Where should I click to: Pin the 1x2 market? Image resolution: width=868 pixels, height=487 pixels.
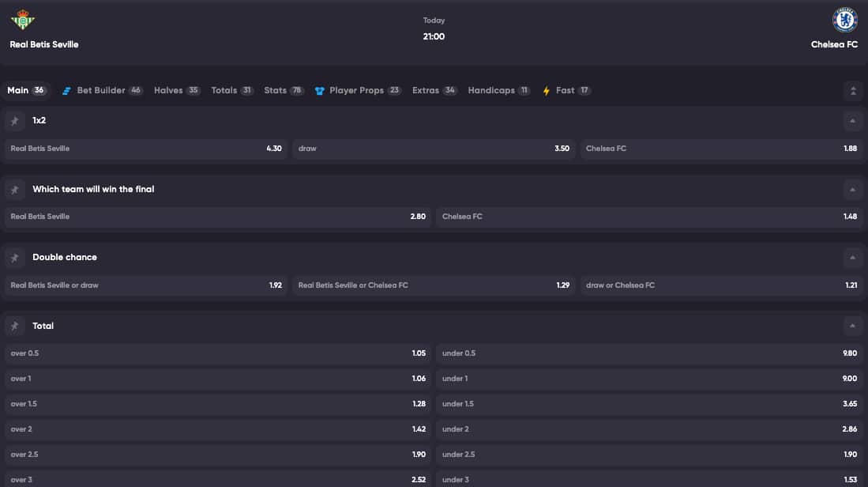click(15, 121)
